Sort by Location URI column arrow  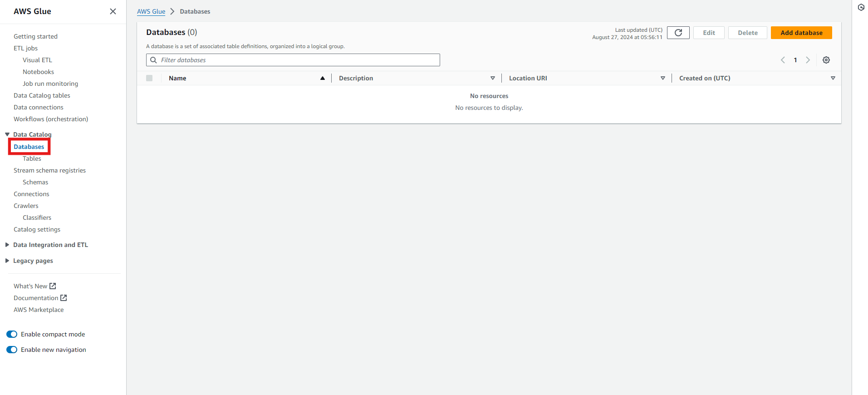[663, 78]
